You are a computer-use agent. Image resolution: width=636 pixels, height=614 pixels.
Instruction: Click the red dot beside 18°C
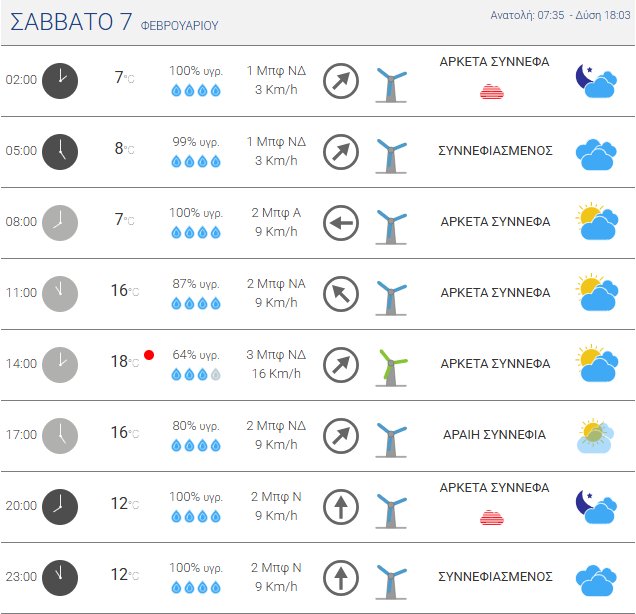[x=149, y=354]
